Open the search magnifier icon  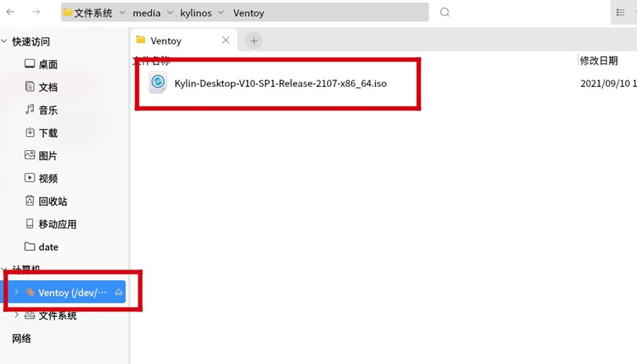[445, 13]
